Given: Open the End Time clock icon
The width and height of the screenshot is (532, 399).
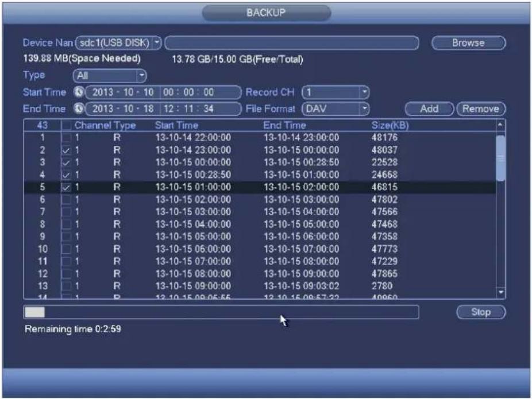Looking at the screenshot, I should [79, 109].
